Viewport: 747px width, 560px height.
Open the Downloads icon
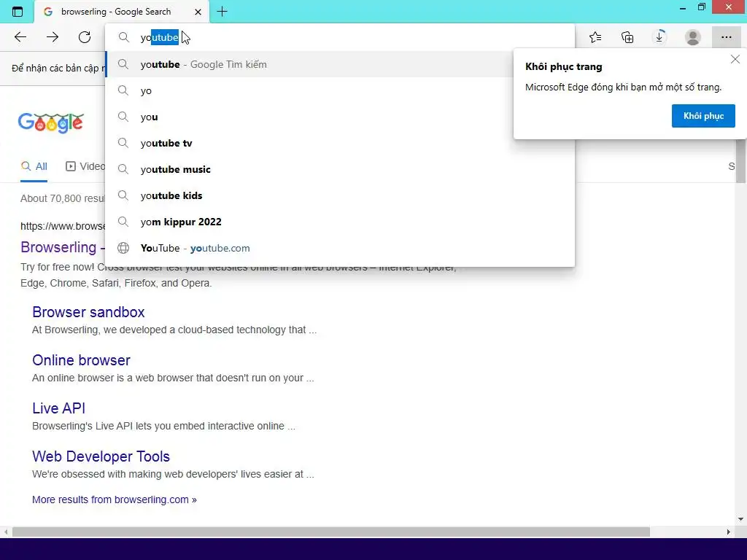[x=659, y=36]
